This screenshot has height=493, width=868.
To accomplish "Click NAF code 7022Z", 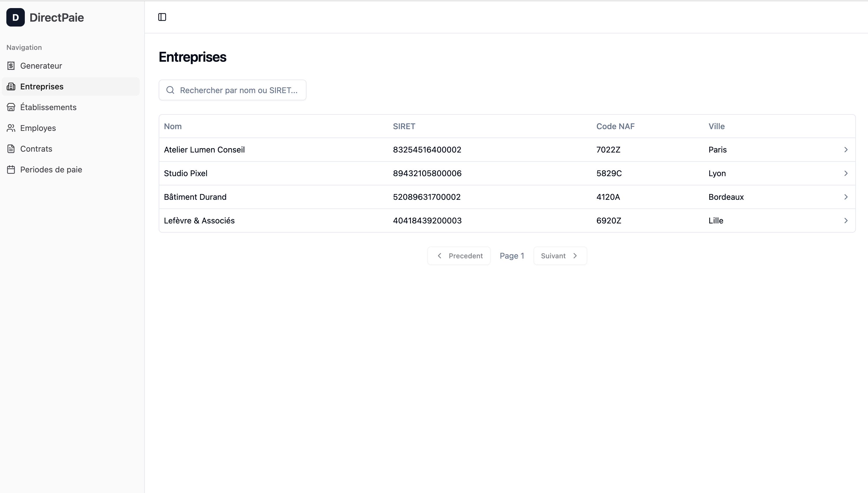I will [608, 150].
